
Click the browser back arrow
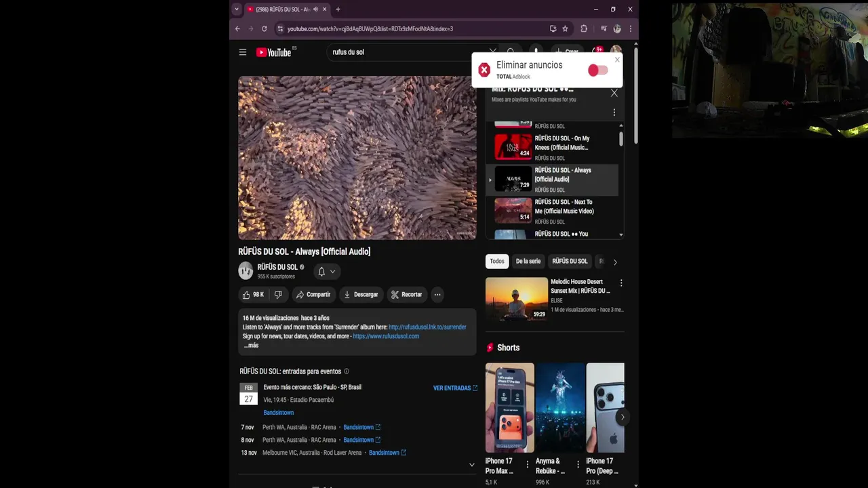pos(237,28)
